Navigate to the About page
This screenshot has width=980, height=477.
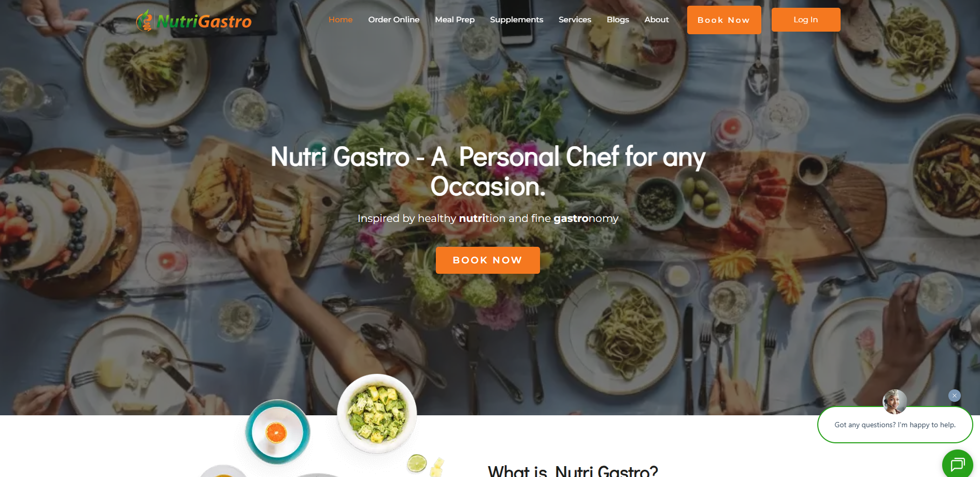pyautogui.click(x=657, y=20)
